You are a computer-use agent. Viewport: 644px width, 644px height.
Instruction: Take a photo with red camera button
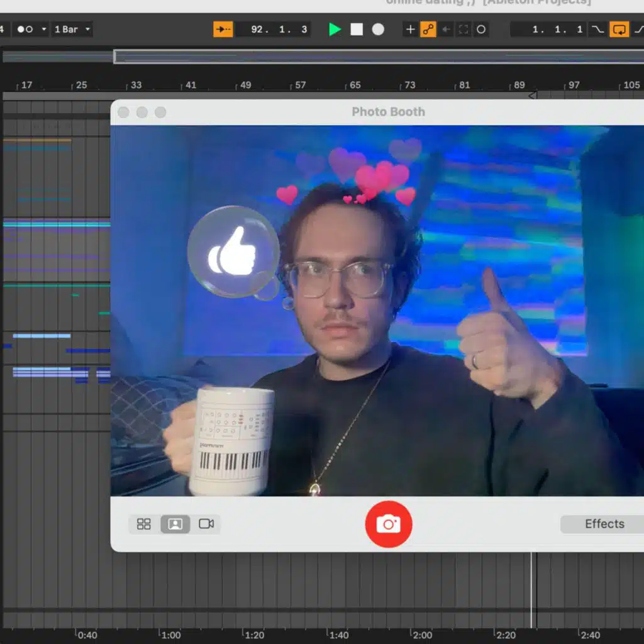point(388,524)
